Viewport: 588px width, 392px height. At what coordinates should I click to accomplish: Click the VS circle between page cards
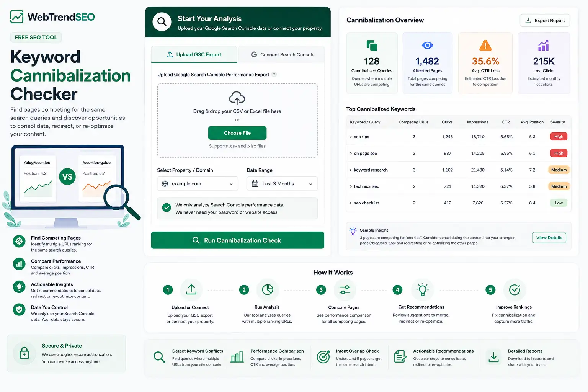pos(67,177)
